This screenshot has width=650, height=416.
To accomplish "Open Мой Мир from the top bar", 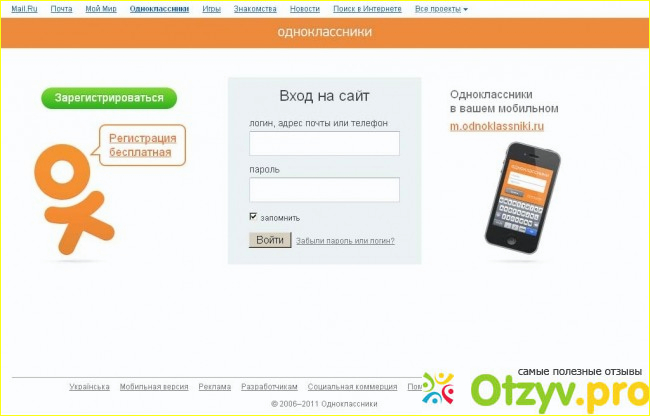I will tap(101, 8).
